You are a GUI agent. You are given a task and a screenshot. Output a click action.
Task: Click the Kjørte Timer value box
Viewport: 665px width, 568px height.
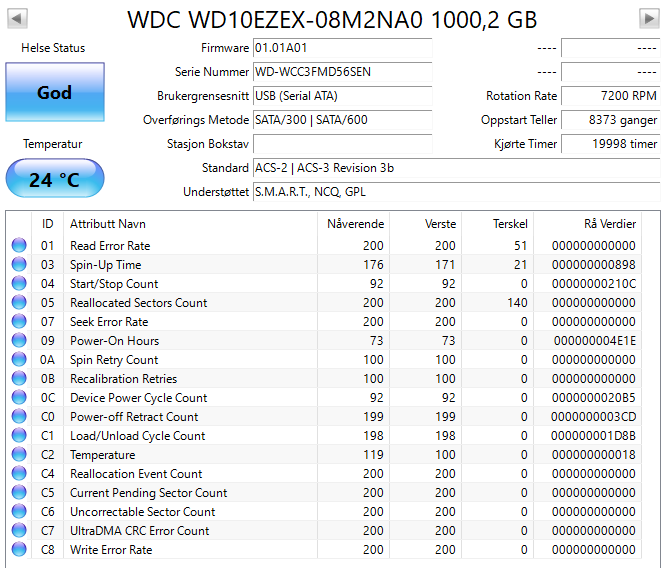point(609,144)
